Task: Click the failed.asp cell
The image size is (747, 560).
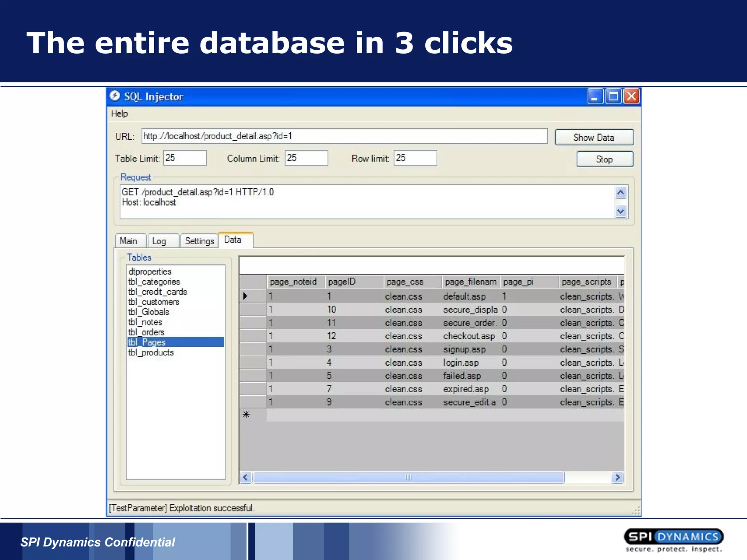Action: tap(471, 376)
